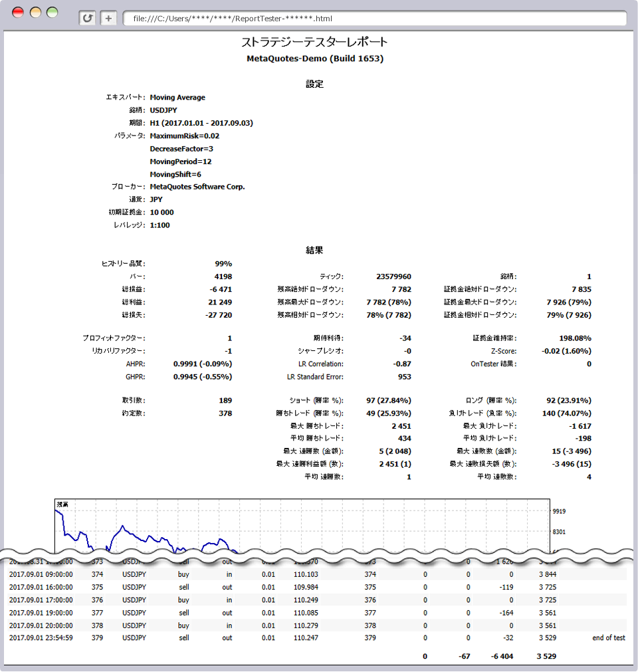The width and height of the screenshot is (638, 672).
Task: Select total trades value 189
Action: pos(225,400)
